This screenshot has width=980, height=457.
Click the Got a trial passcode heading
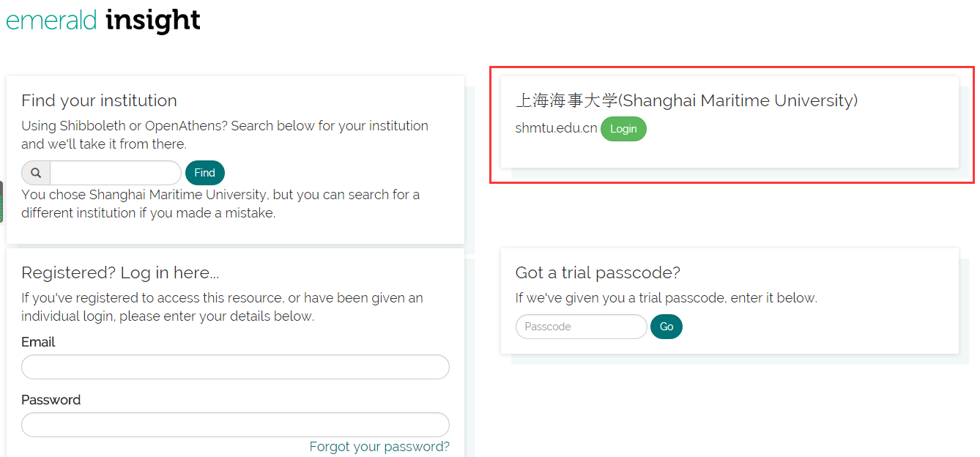click(598, 272)
